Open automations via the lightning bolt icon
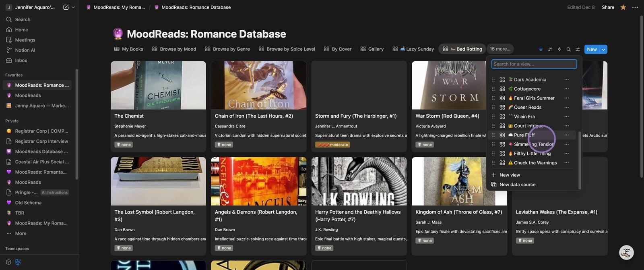This screenshot has height=270, width=644. click(559, 50)
